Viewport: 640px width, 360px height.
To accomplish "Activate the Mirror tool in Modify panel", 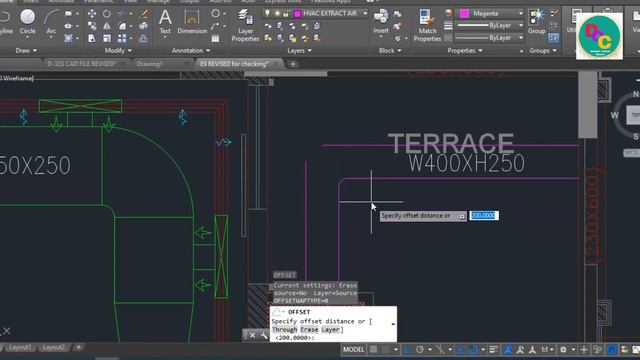I will pyautogui.click(x=107, y=26).
